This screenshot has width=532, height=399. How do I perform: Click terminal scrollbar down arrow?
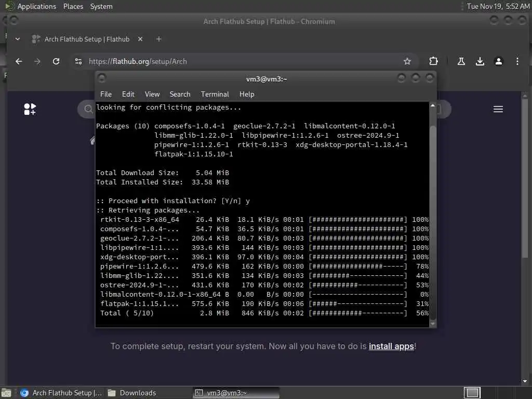[433, 324]
